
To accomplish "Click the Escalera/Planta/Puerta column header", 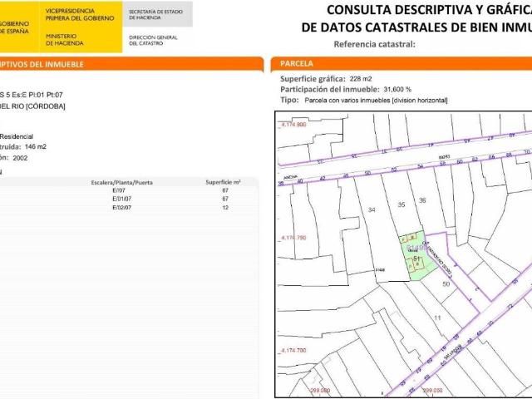I will 122,181.
